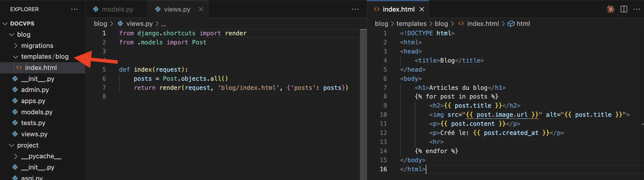The height and width of the screenshot is (180, 644).
Task: Collapse the templates/blog folder
Action: click(x=15, y=57)
